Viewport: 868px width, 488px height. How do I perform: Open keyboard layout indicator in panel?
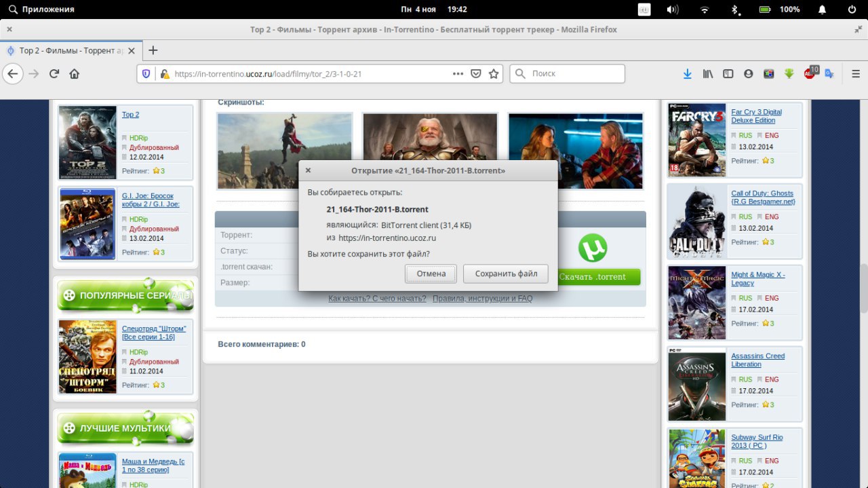pos(644,10)
